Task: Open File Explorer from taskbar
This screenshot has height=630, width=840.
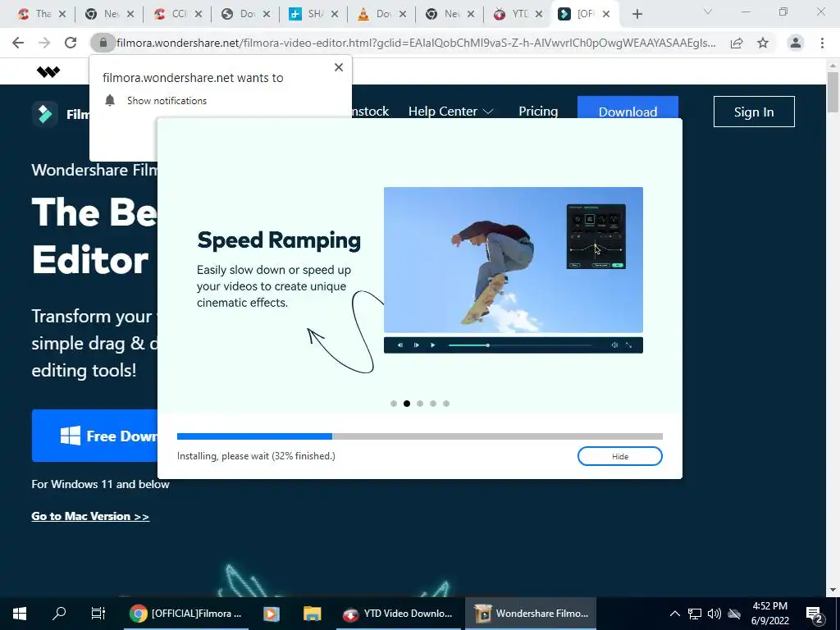Action: coord(312,614)
